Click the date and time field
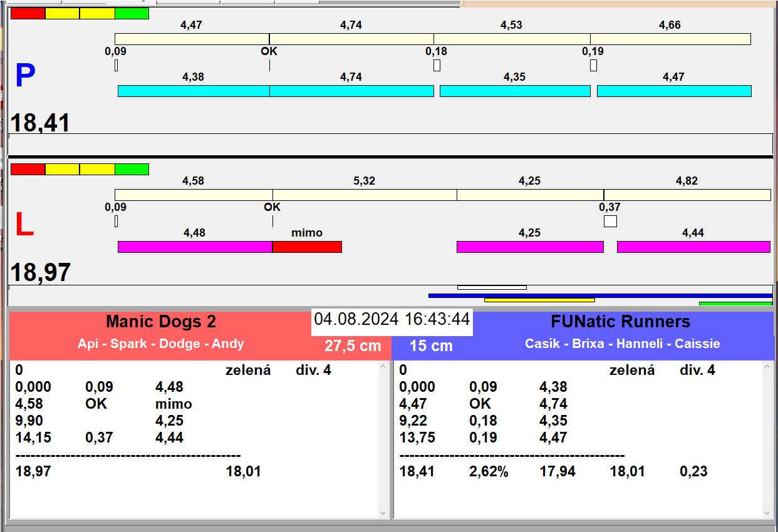 click(392, 319)
